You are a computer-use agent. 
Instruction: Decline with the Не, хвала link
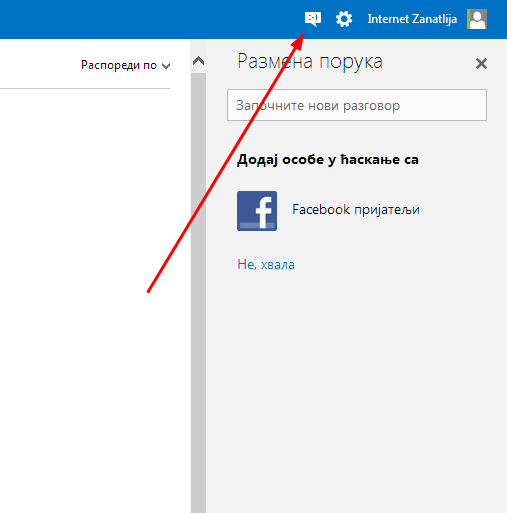tap(266, 264)
